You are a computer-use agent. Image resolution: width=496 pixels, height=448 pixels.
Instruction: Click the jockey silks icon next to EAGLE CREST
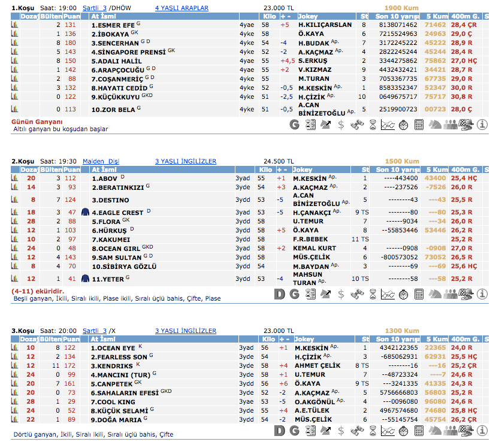[x=85, y=213]
